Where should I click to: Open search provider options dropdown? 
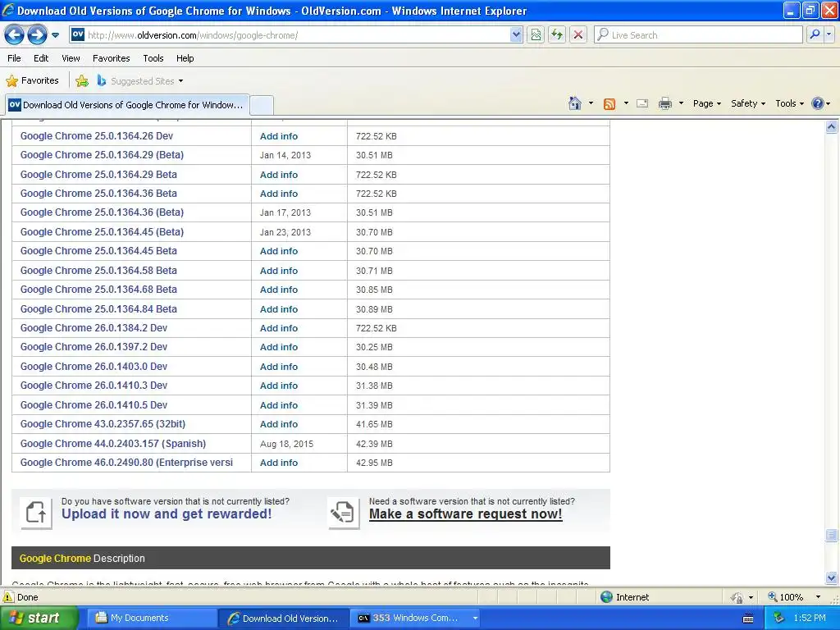point(829,35)
